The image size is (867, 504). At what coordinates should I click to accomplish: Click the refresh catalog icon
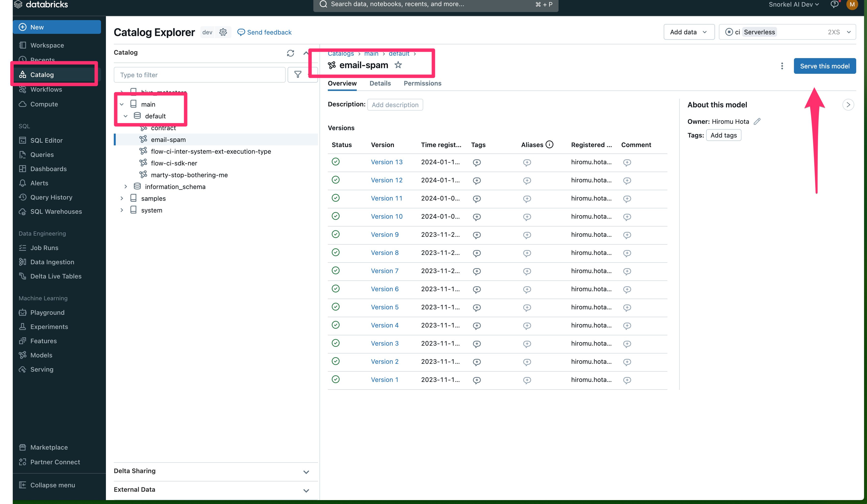point(290,53)
